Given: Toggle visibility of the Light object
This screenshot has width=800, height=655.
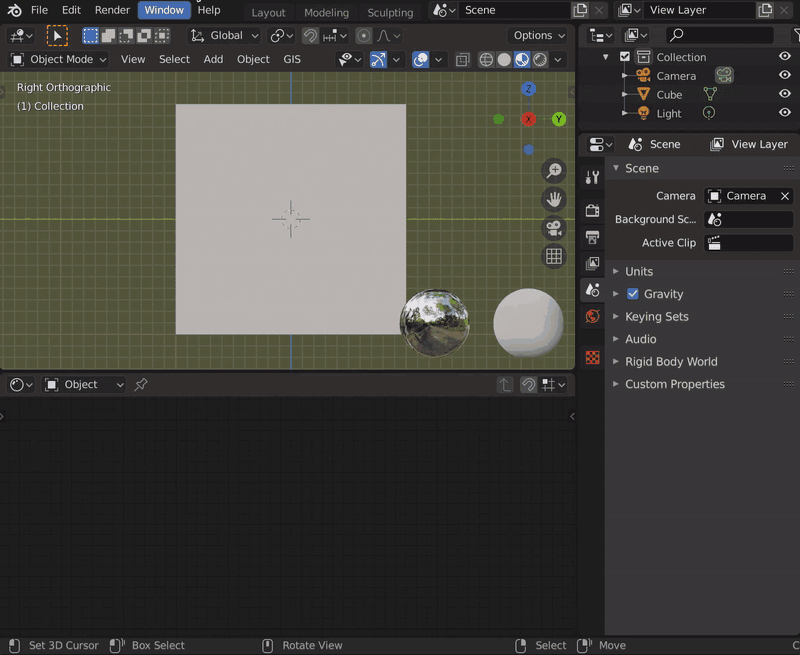Looking at the screenshot, I should [784, 113].
